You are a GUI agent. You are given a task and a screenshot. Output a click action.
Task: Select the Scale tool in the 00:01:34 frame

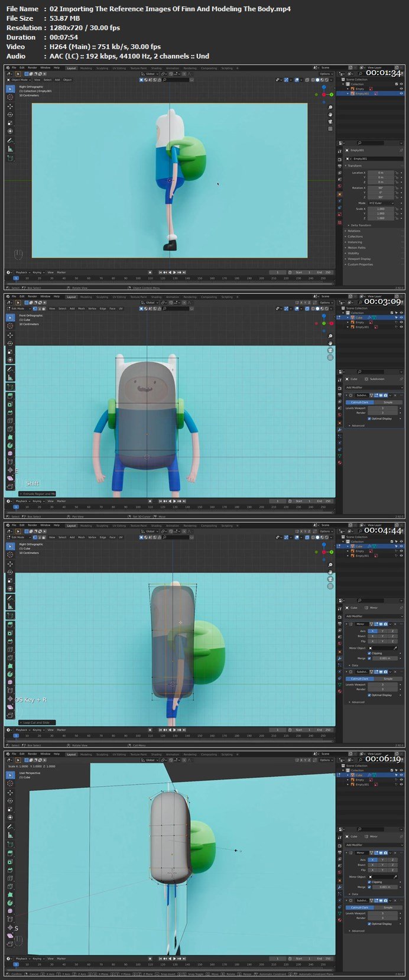pos(10,122)
